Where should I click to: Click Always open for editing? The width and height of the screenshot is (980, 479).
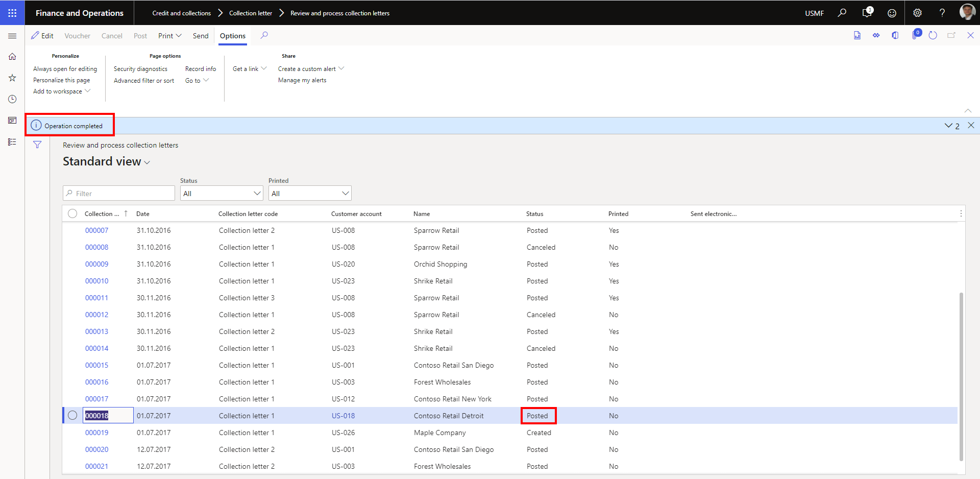point(65,68)
